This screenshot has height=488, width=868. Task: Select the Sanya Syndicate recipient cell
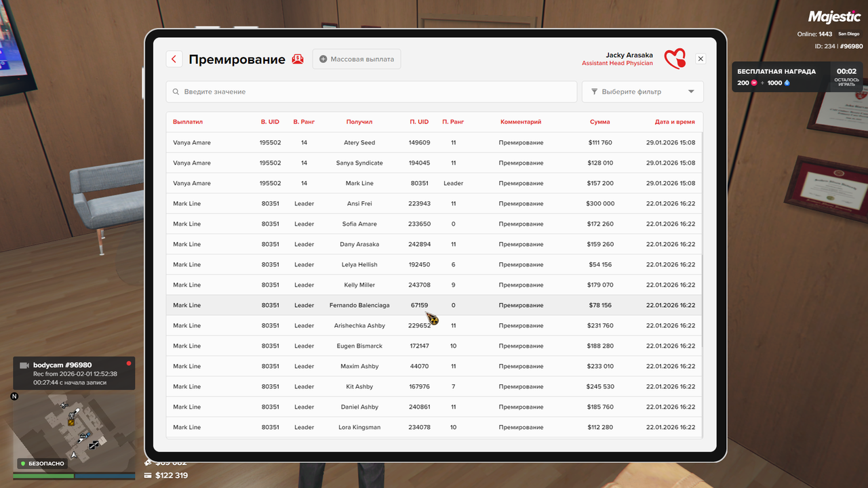coord(359,163)
